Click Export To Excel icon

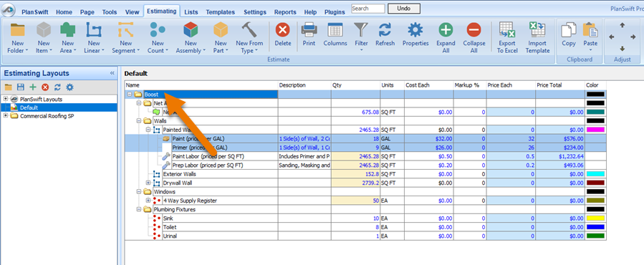pos(507,30)
